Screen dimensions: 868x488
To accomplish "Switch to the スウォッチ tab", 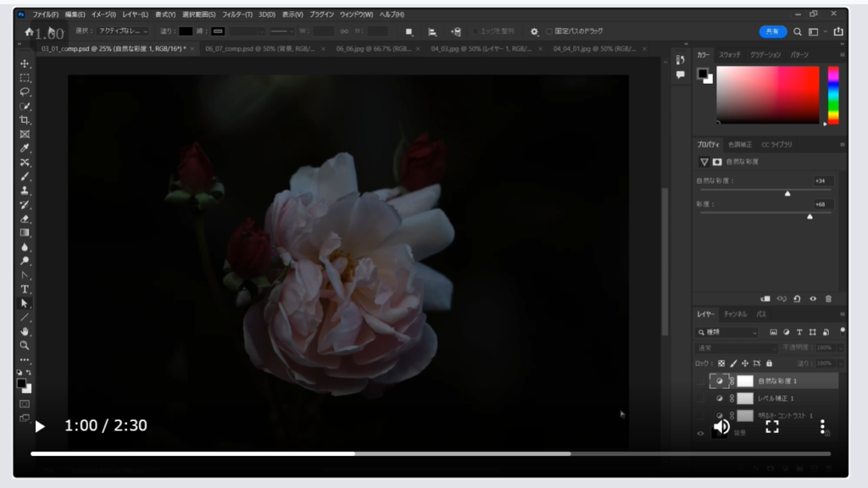I will (x=730, y=55).
